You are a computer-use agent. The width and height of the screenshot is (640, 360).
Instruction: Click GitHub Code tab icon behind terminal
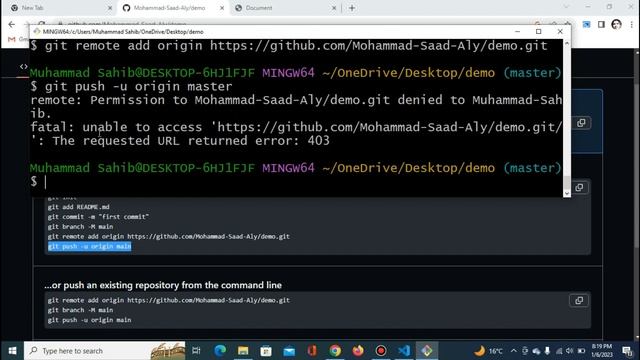click(x=24, y=66)
